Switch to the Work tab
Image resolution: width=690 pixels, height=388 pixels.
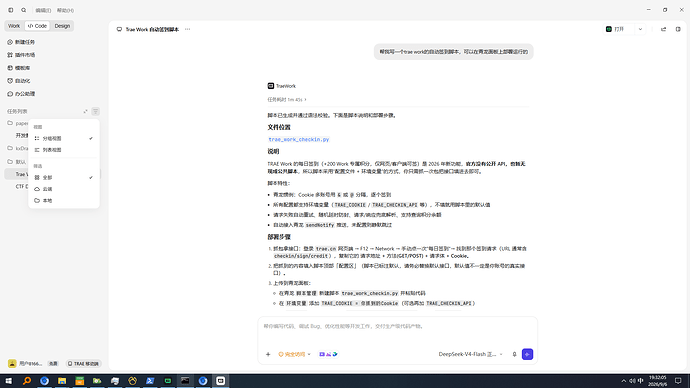pyautogui.click(x=14, y=26)
